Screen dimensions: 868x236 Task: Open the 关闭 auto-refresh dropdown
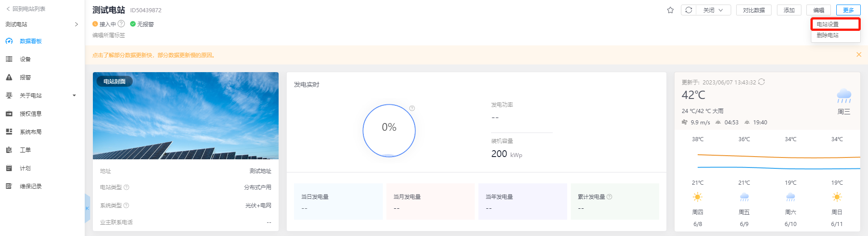point(714,10)
